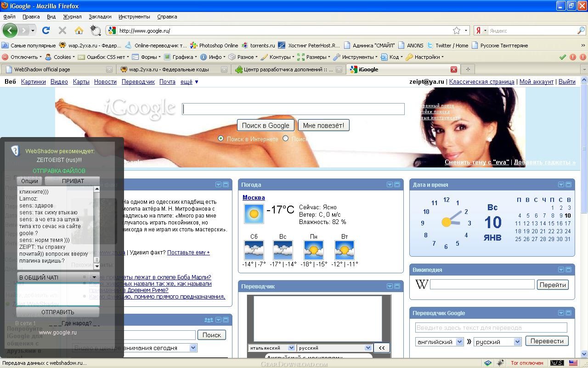Open the Настройки dropdown menu
588x368 pixels.
pos(425,57)
